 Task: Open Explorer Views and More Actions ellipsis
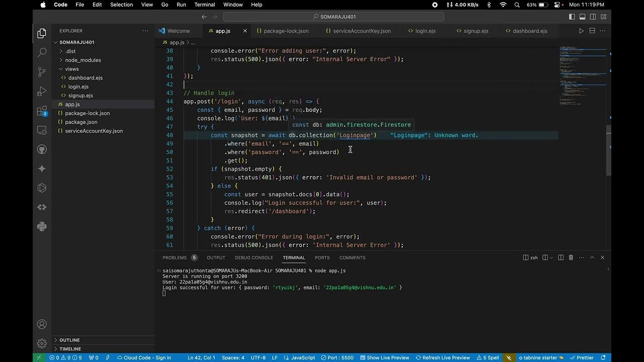145,31
